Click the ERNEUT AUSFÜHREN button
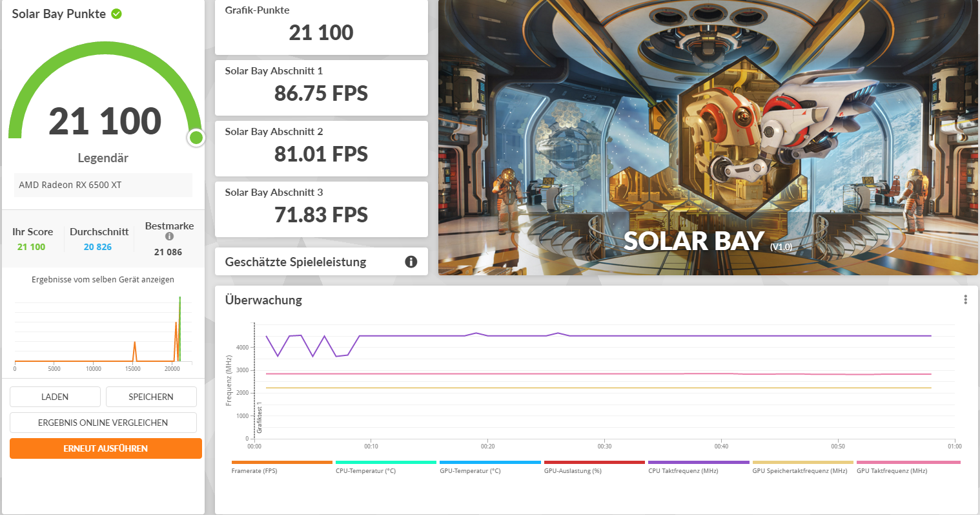 tap(105, 448)
